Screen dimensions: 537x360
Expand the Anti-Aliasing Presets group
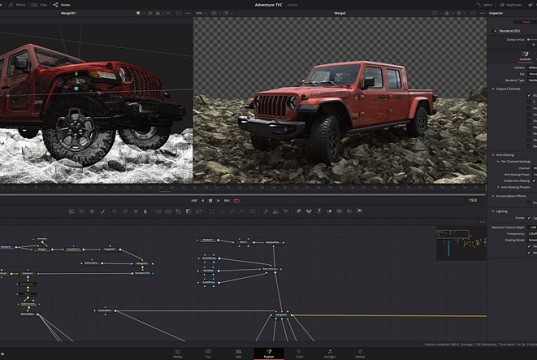(x=498, y=187)
